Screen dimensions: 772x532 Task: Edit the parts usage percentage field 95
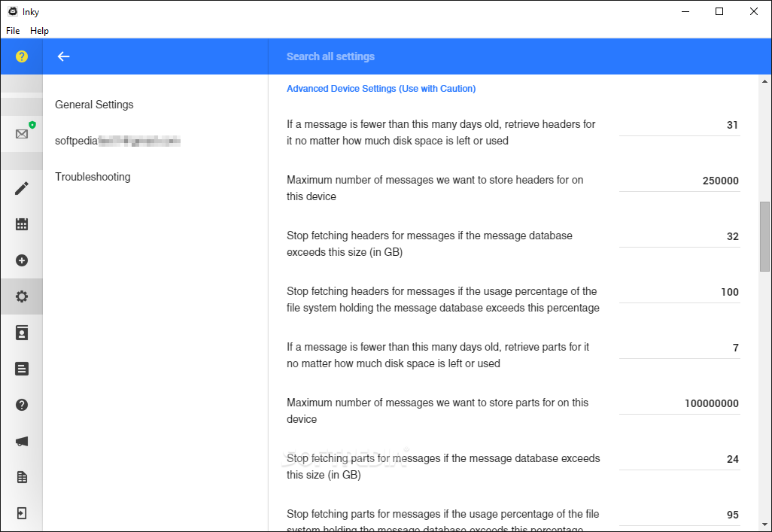click(x=679, y=515)
